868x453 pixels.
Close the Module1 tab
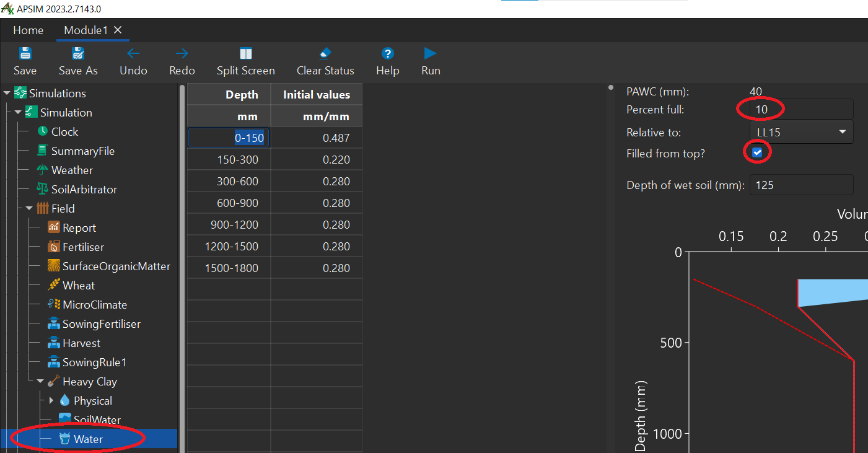coord(118,30)
